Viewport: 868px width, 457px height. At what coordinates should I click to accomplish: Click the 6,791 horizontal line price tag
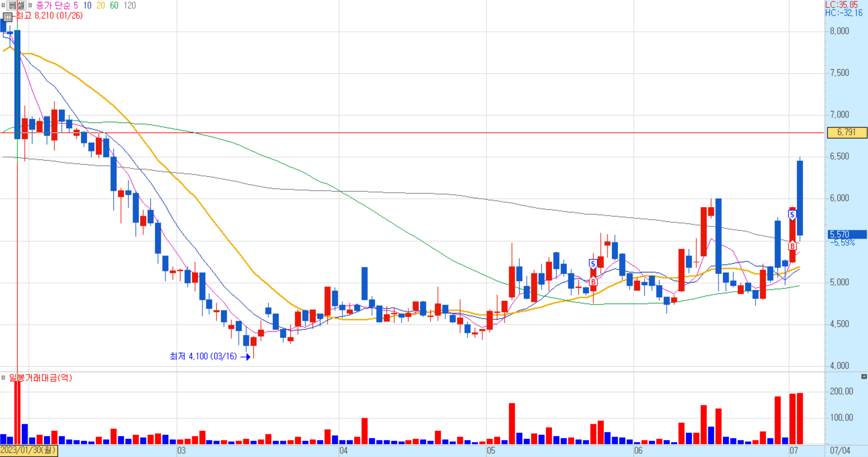pos(846,132)
